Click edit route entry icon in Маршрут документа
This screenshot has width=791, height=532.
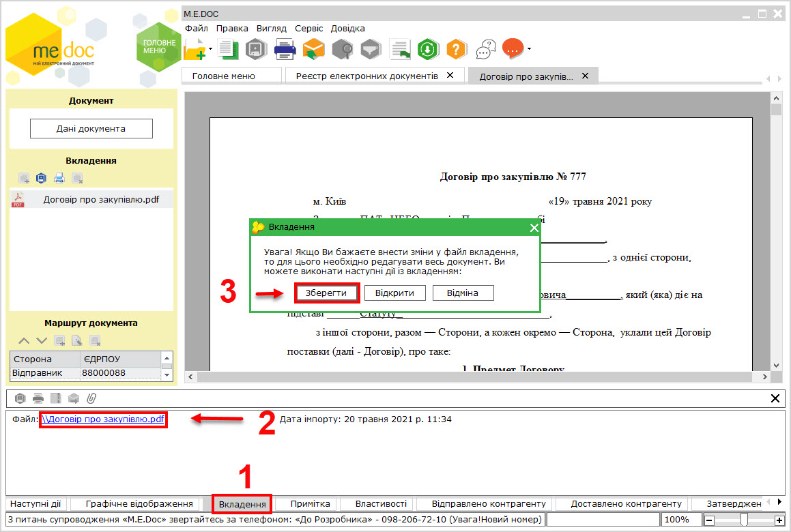point(77,341)
